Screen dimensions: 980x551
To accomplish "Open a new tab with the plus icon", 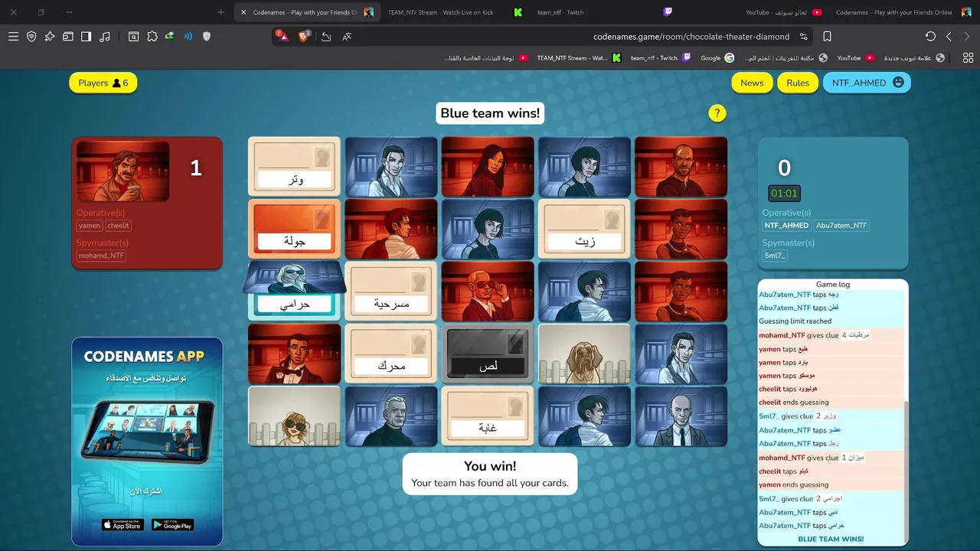I will coord(220,12).
